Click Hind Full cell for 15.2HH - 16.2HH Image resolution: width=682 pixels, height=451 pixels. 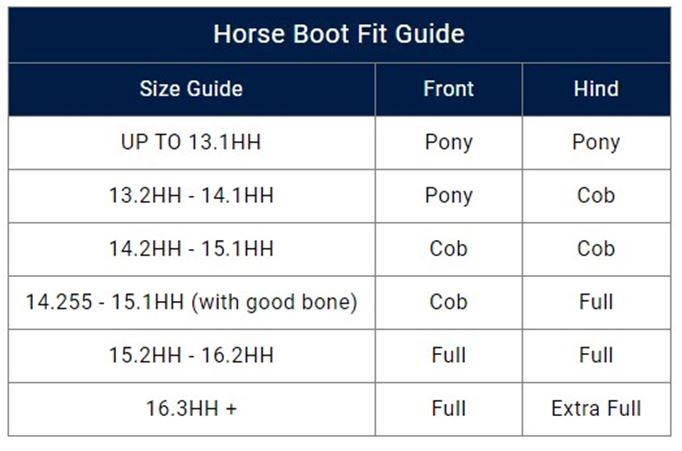pos(595,354)
